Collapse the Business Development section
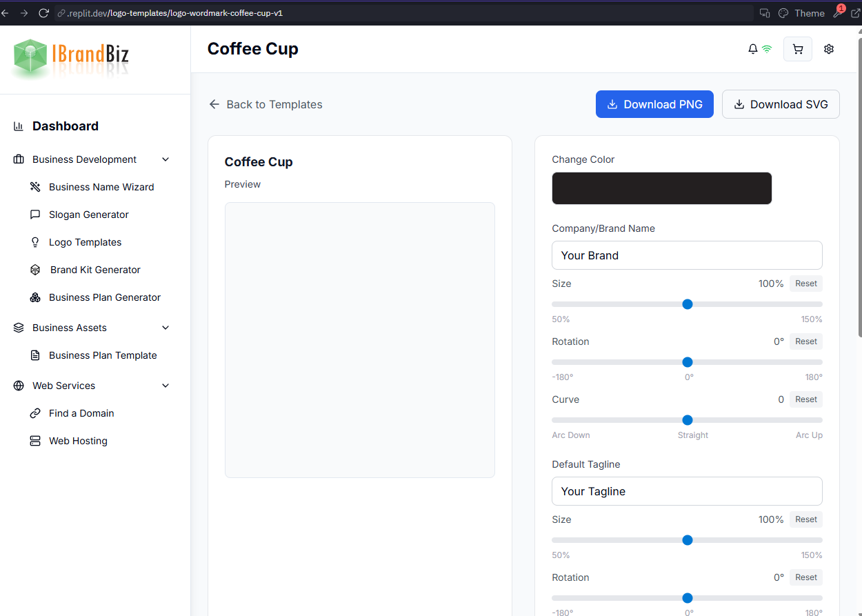 (166, 159)
